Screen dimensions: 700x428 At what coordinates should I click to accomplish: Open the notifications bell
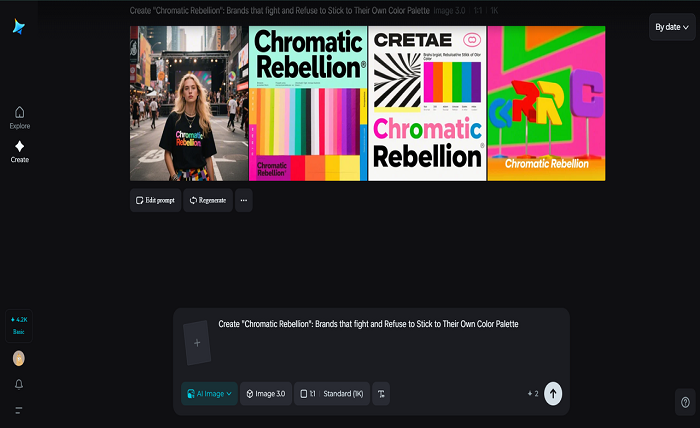pyautogui.click(x=19, y=384)
